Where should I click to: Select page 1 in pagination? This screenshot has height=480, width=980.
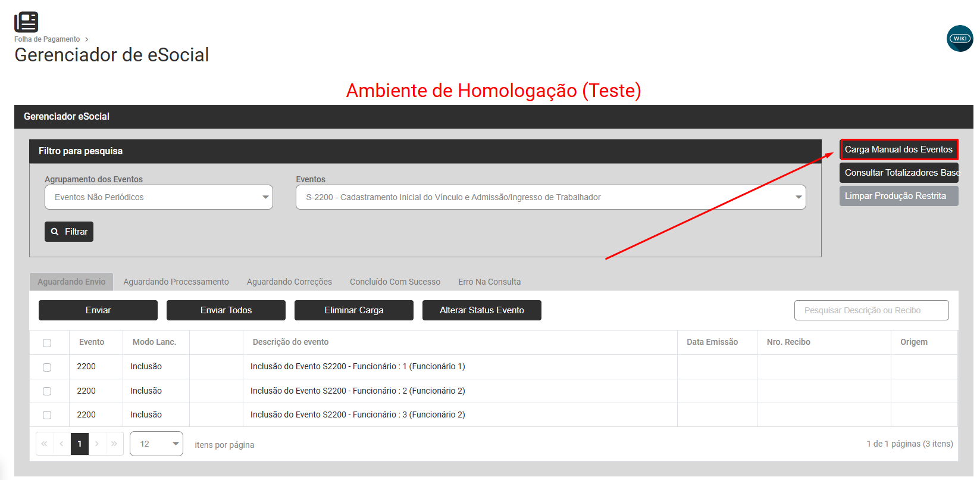click(x=80, y=444)
